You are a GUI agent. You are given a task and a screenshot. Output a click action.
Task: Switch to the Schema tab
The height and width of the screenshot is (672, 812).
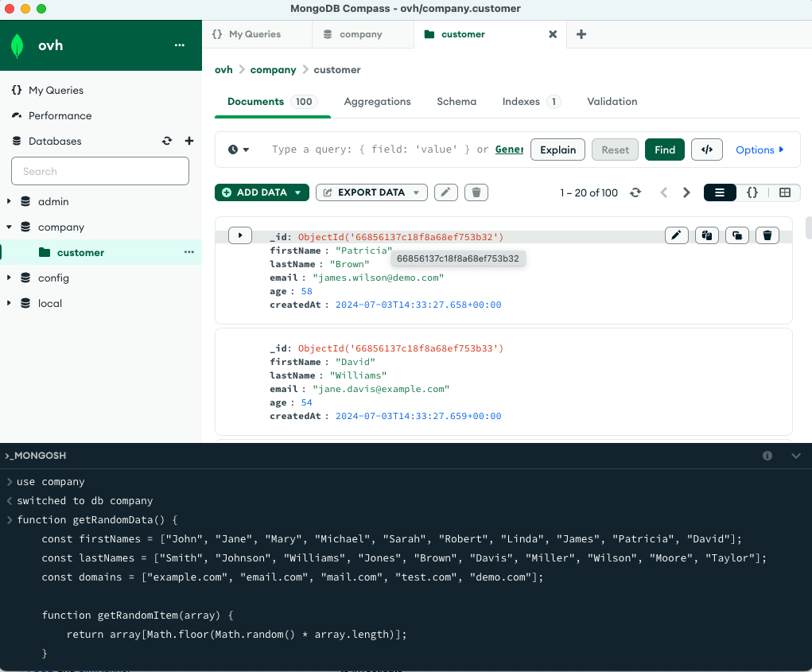tap(457, 102)
